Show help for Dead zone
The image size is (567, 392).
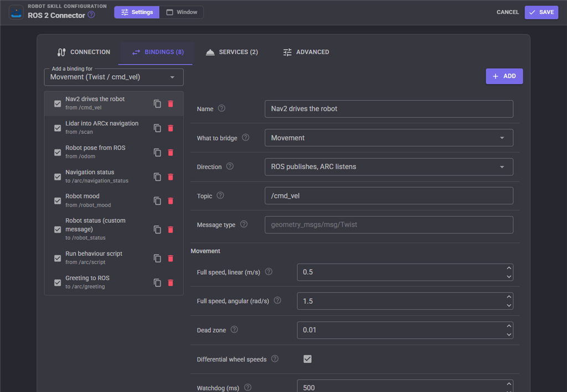[234, 329]
